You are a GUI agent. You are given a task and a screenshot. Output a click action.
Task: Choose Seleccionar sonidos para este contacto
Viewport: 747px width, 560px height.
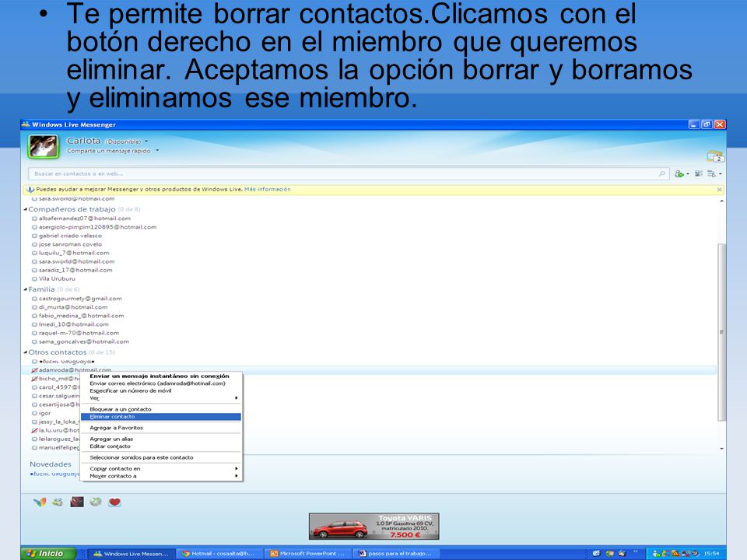161,457
